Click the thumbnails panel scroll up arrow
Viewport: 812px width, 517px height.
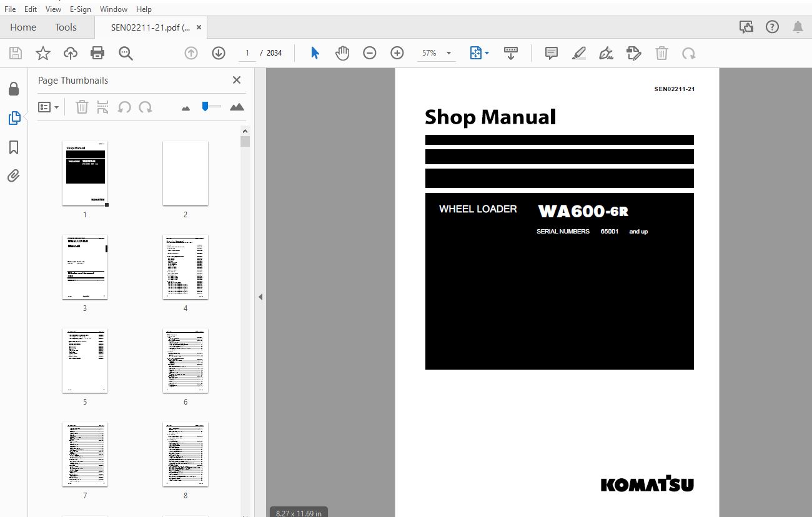tap(245, 131)
